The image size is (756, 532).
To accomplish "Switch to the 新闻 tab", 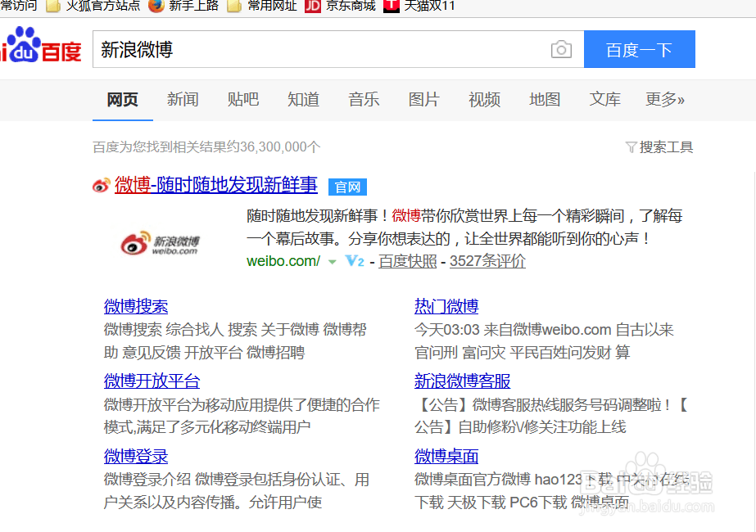I will (183, 99).
